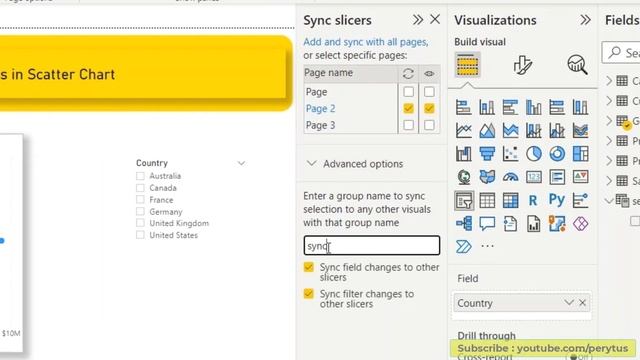This screenshot has width=640, height=360.
Task: Select the Card visual
Action: [x=533, y=177]
